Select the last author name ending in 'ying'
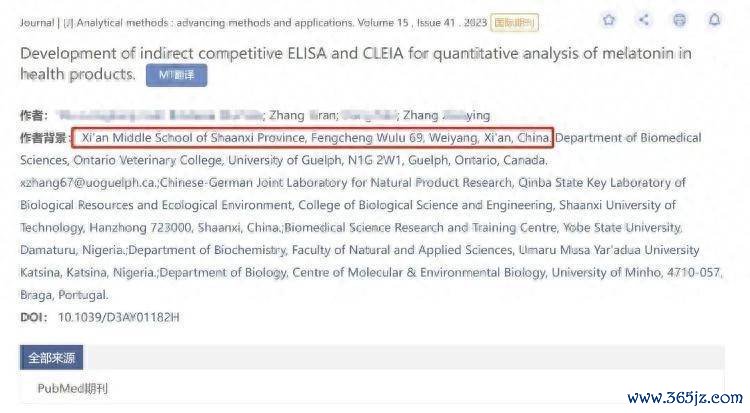750x413 pixels. [x=446, y=115]
